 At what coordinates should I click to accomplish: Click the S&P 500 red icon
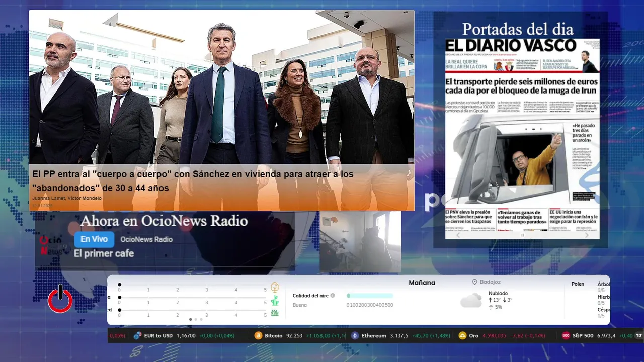pyautogui.click(x=566, y=336)
